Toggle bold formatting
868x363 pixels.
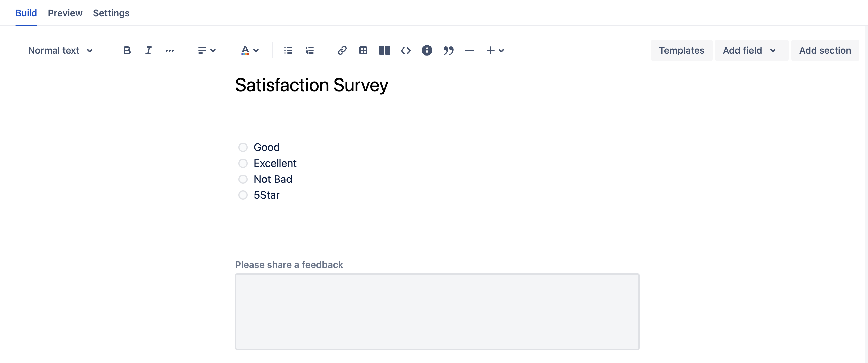click(127, 51)
